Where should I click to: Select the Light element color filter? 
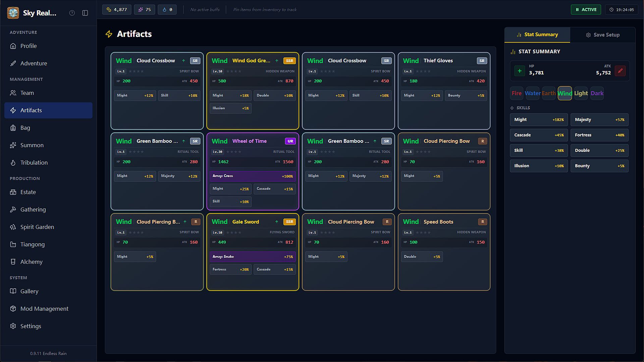tap(581, 93)
